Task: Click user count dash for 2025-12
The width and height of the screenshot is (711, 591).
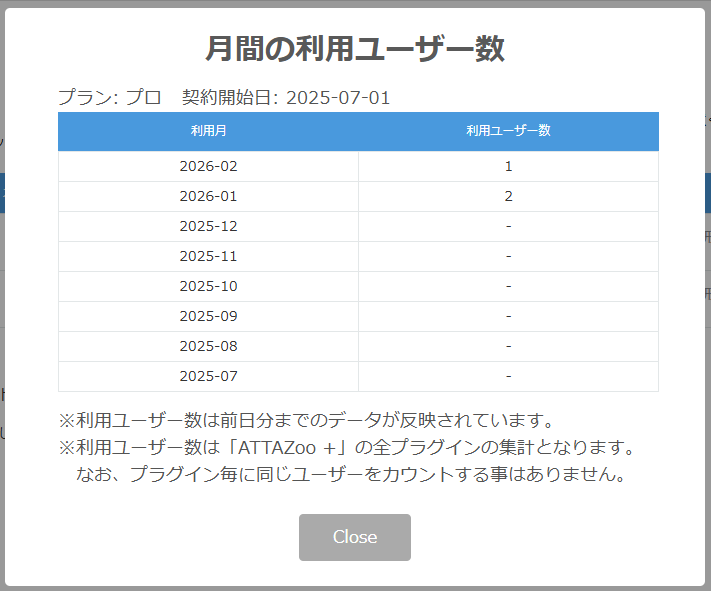Action: point(508,226)
